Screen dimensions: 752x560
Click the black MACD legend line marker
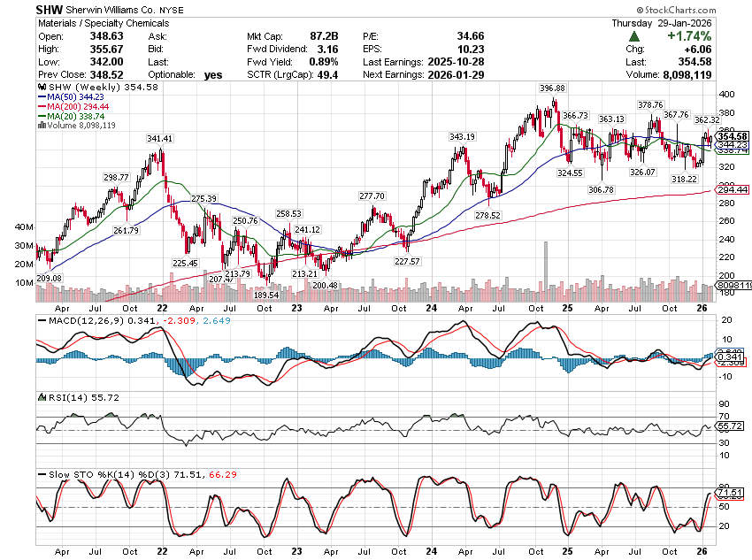41,318
